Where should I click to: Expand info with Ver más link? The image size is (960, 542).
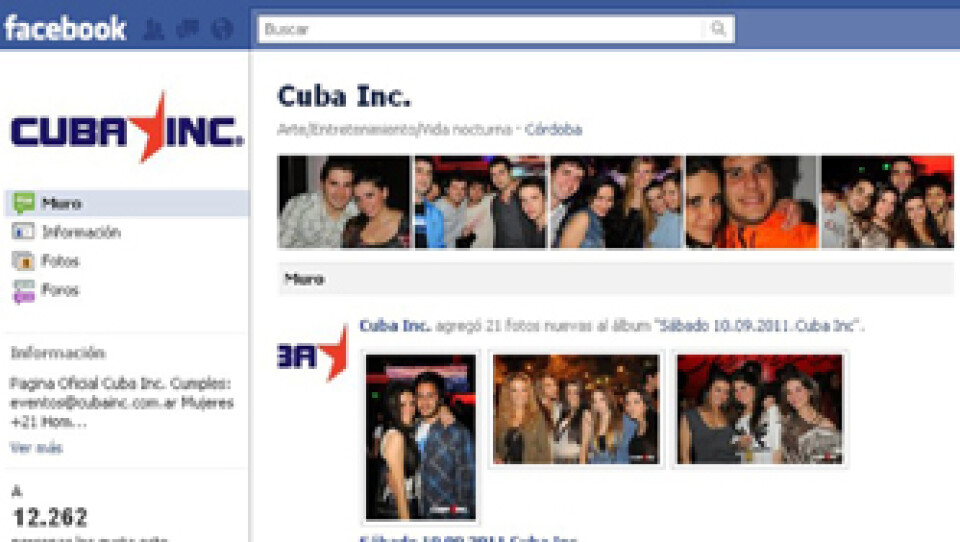coord(36,448)
